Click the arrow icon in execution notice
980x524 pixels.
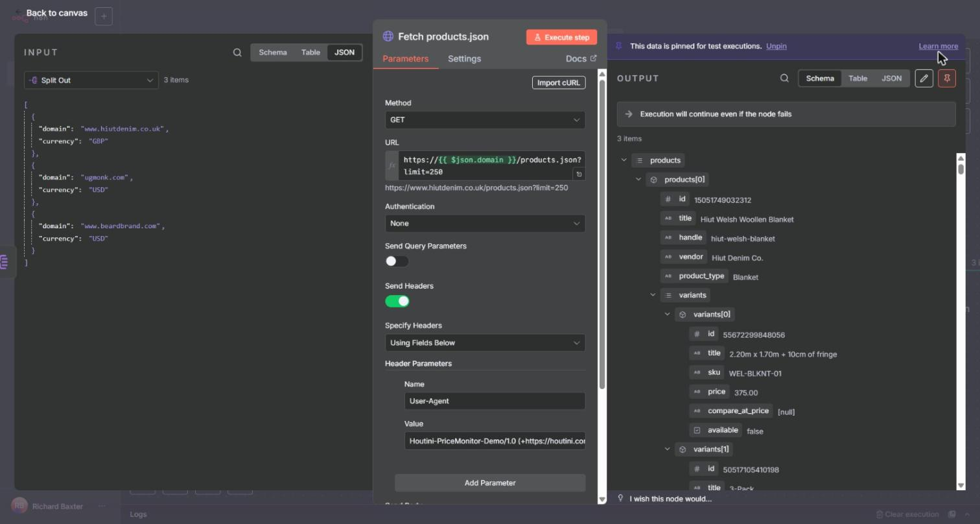pos(628,114)
